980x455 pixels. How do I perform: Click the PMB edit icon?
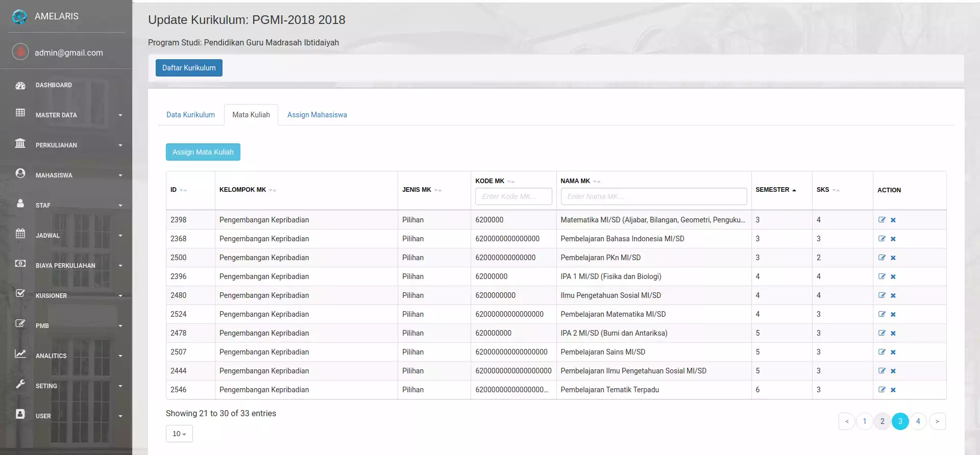tap(20, 323)
